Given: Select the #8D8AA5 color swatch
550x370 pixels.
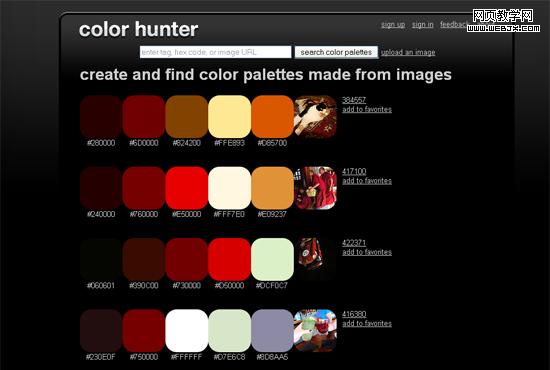Looking at the screenshot, I should click(272, 331).
